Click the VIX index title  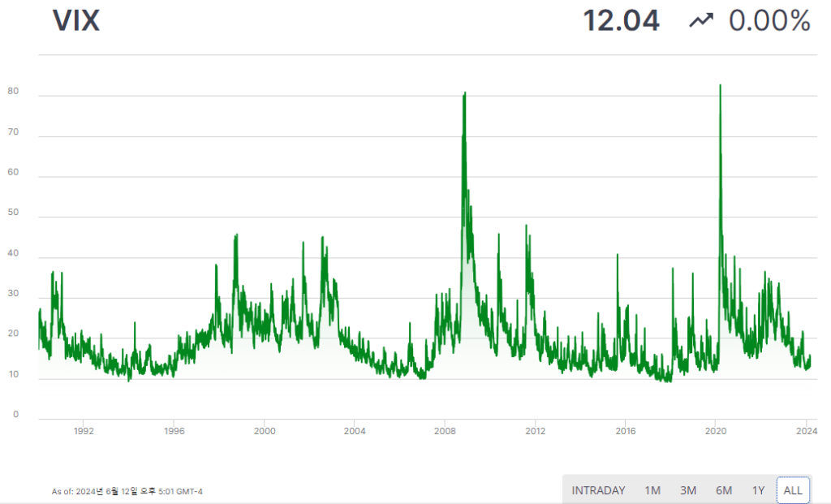pyautogui.click(x=76, y=21)
